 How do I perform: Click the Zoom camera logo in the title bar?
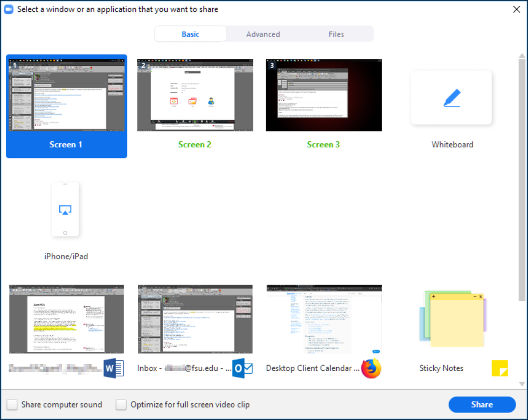click(x=8, y=9)
